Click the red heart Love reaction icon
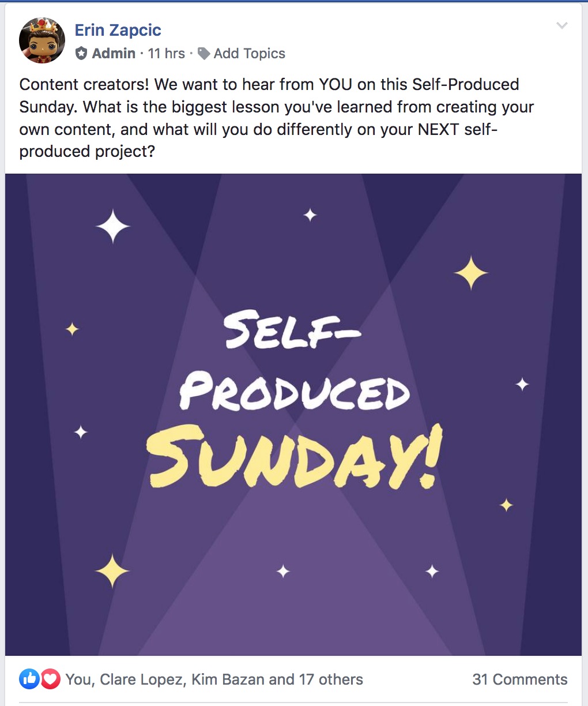The height and width of the screenshot is (706, 588). click(50, 679)
